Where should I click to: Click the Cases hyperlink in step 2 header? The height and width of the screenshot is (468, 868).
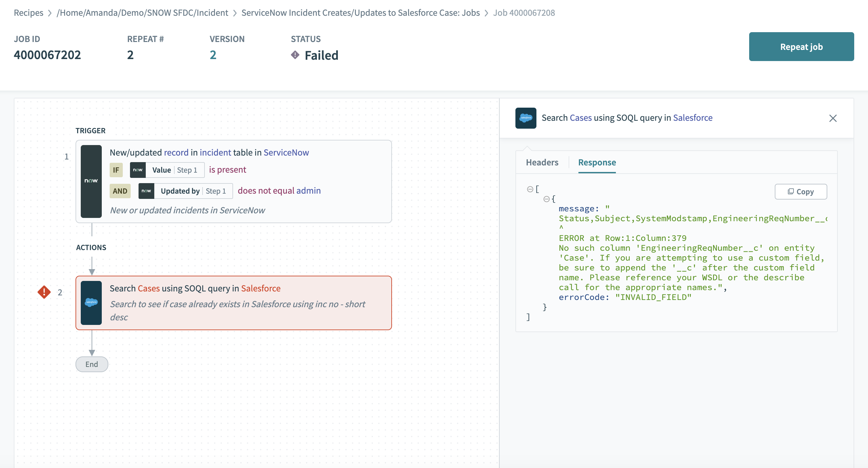tap(148, 288)
